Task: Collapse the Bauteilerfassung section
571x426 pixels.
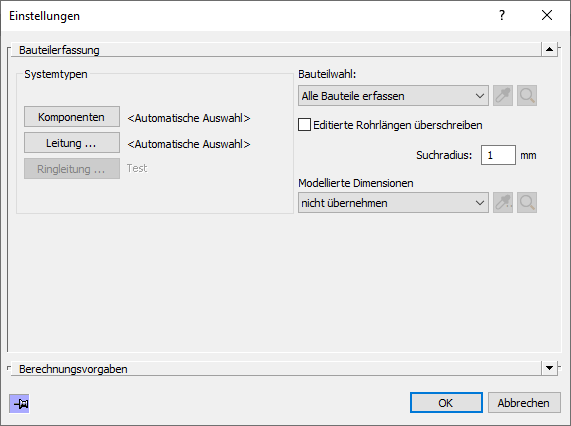Action: [549, 49]
